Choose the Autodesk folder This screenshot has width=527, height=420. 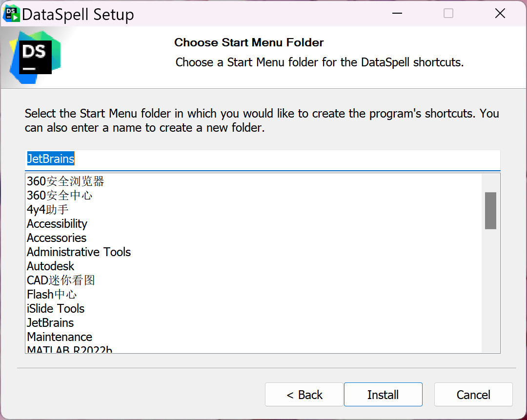(x=51, y=266)
